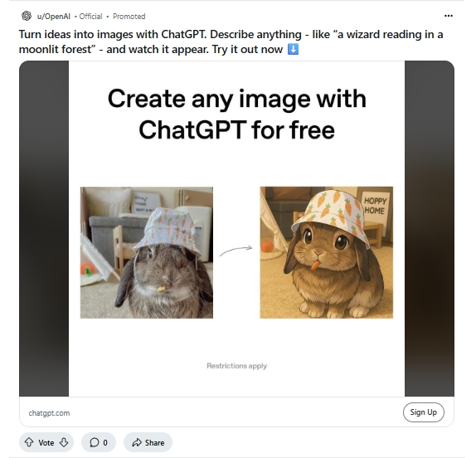Screen dimensions: 476x458
Task: Click the Promoted label
Action: [x=129, y=17]
